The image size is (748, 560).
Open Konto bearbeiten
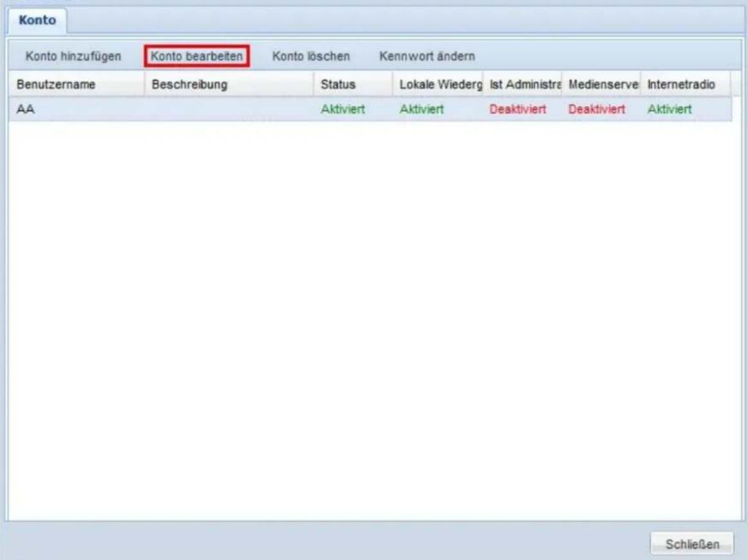(196, 56)
